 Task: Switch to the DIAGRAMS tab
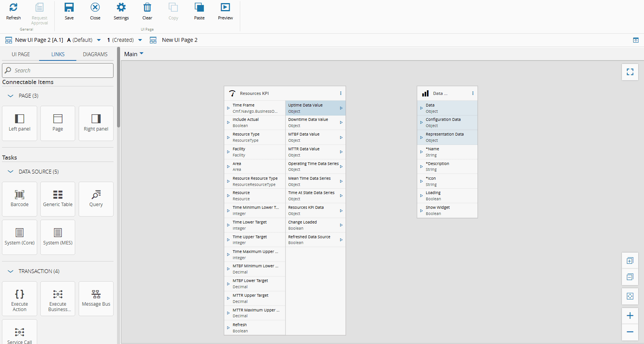[x=95, y=54]
